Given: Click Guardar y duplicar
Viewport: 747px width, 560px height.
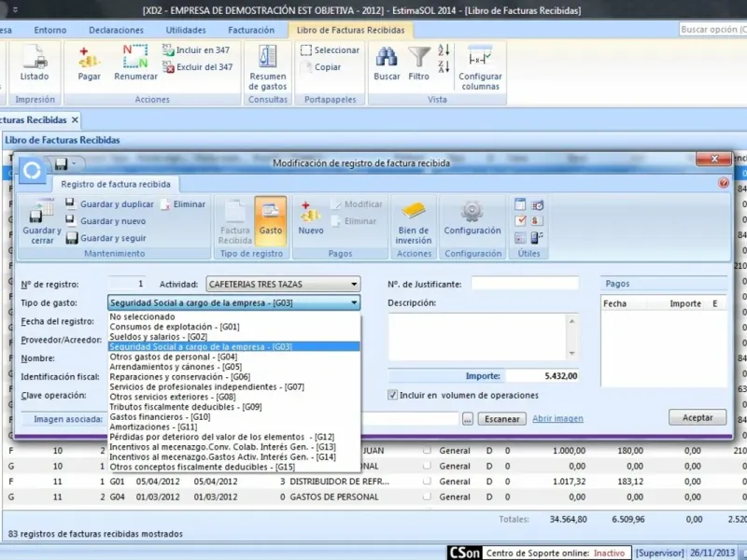Looking at the screenshot, I should coord(109,203).
